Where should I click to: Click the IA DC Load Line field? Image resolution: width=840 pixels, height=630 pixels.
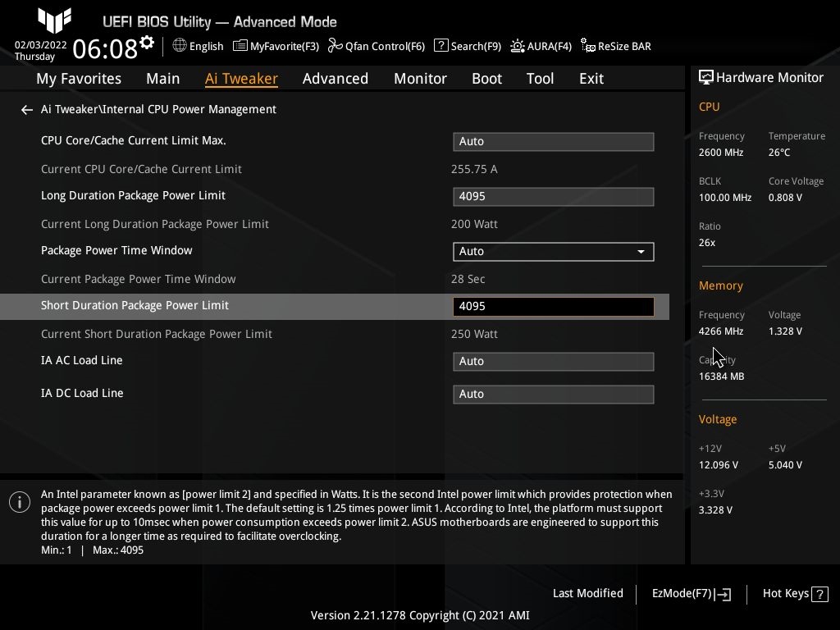tap(554, 395)
